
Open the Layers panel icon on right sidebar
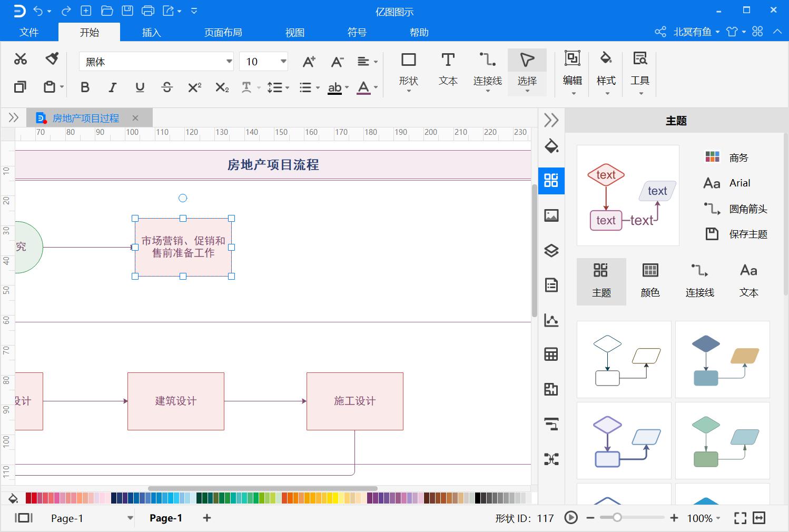click(551, 251)
